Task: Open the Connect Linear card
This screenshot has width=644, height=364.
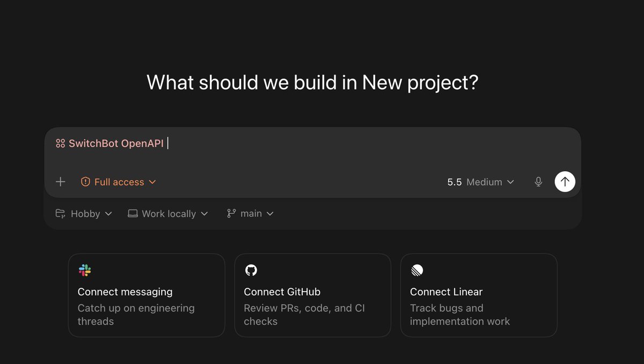Action: click(479, 295)
